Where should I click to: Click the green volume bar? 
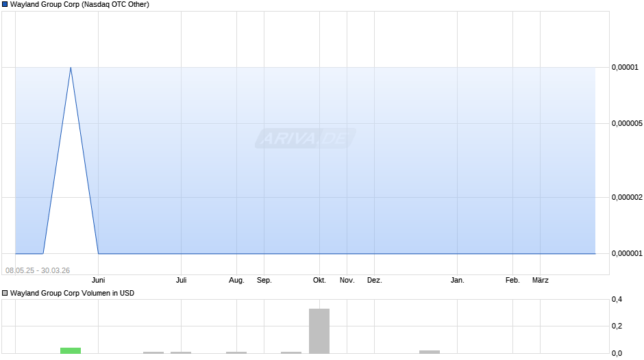(71, 350)
